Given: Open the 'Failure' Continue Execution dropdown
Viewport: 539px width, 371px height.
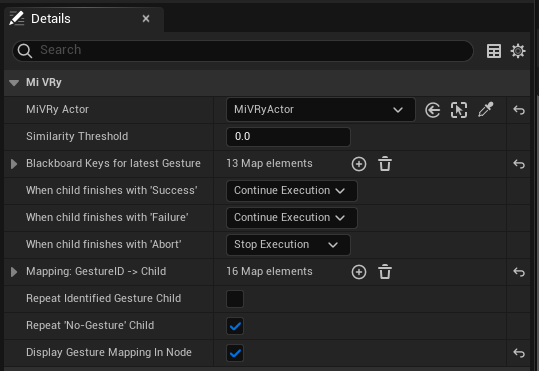Looking at the screenshot, I should pyautogui.click(x=292, y=218).
